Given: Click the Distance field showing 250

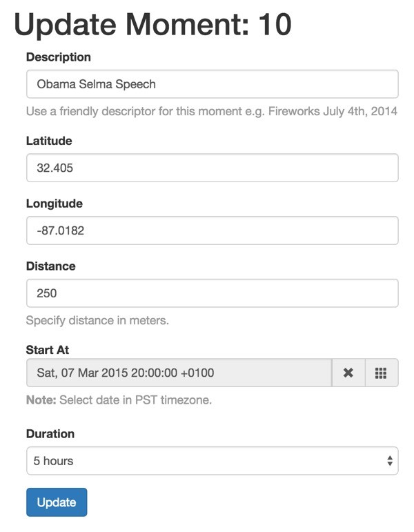Looking at the screenshot, I should [x=212, y=293].
